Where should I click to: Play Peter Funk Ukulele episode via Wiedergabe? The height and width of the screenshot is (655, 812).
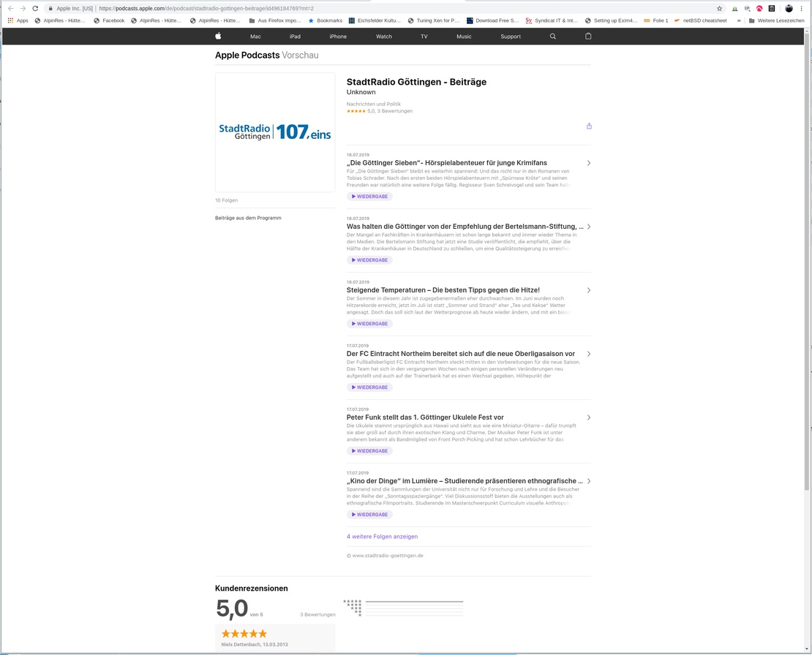(x=369, y=451)
